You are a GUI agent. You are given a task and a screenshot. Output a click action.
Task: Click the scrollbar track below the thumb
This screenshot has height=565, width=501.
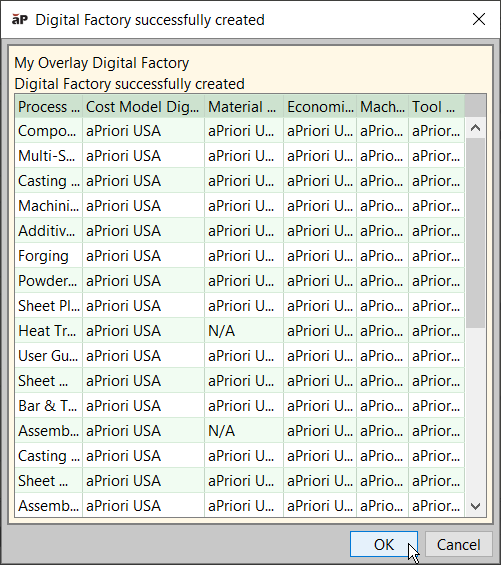click(x=475, y=412)
